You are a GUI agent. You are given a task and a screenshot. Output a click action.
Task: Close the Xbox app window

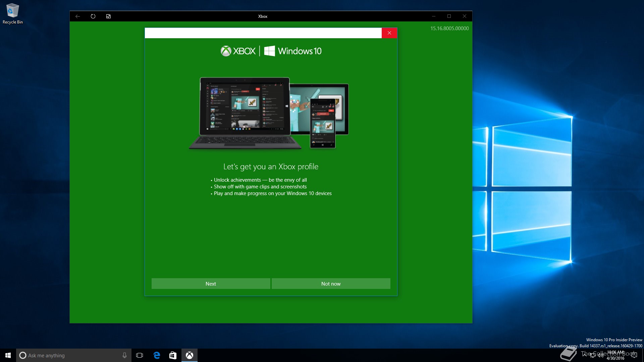click(464, 16)
